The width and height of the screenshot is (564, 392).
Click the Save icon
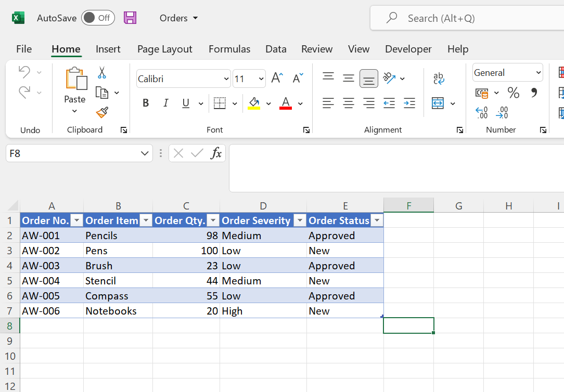coord(130,17)
